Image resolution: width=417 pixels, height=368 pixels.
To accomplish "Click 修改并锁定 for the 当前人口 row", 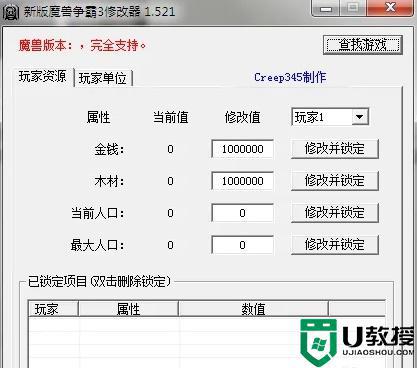I will click(x=335, y=213).
